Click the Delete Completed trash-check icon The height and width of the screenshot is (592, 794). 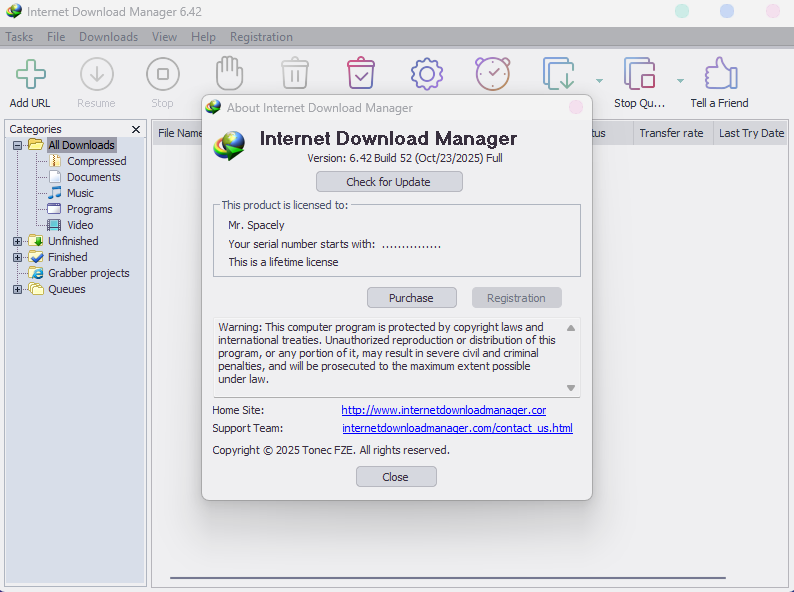(361, 74)
